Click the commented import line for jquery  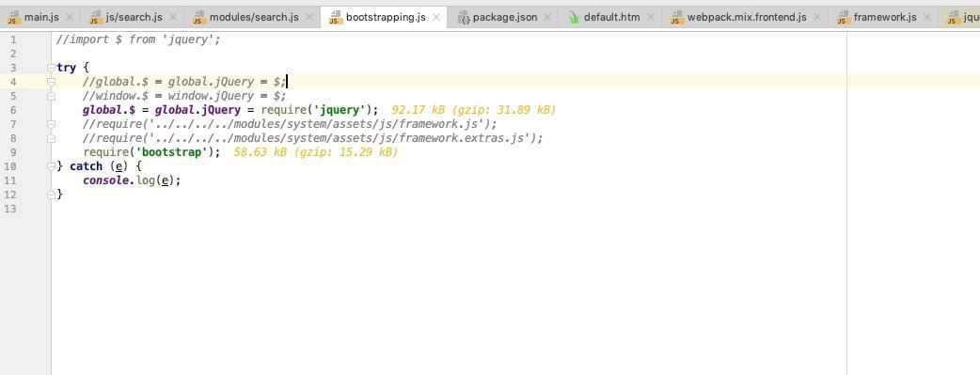(139, 39)
